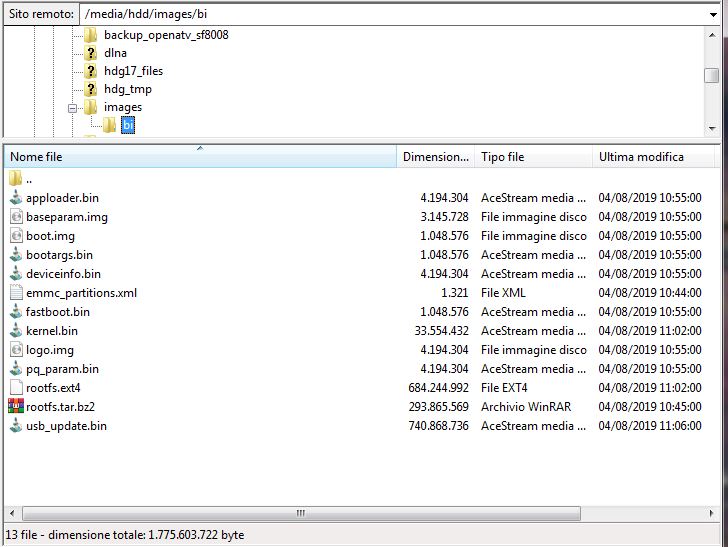
Task: Select the baseparam.img file name
Action: tap(67, 217)
